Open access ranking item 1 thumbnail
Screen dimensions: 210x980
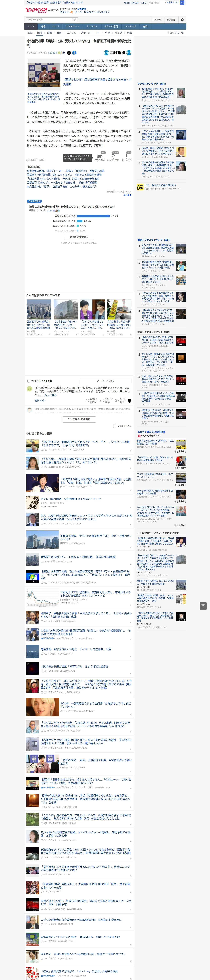181,92
